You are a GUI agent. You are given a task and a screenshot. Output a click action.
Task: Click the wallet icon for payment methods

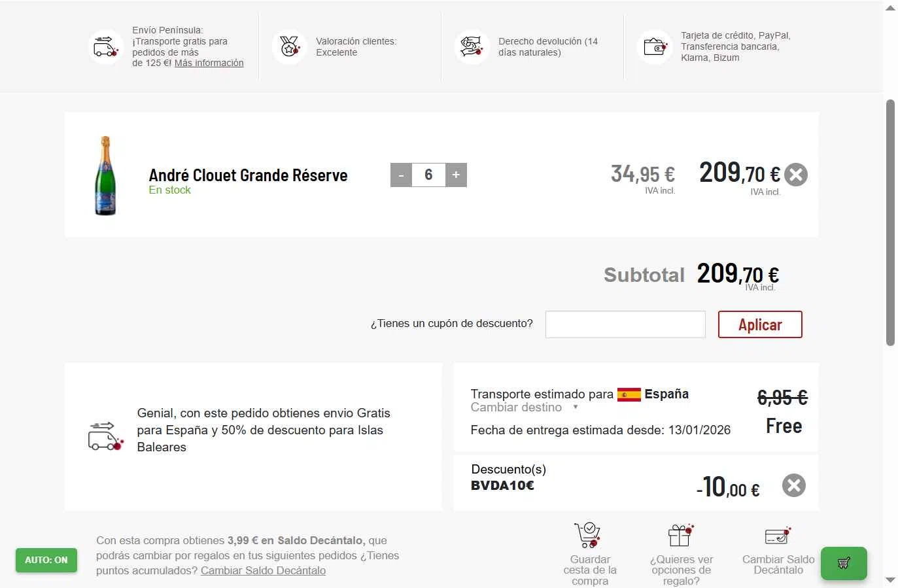coord(655,47)
